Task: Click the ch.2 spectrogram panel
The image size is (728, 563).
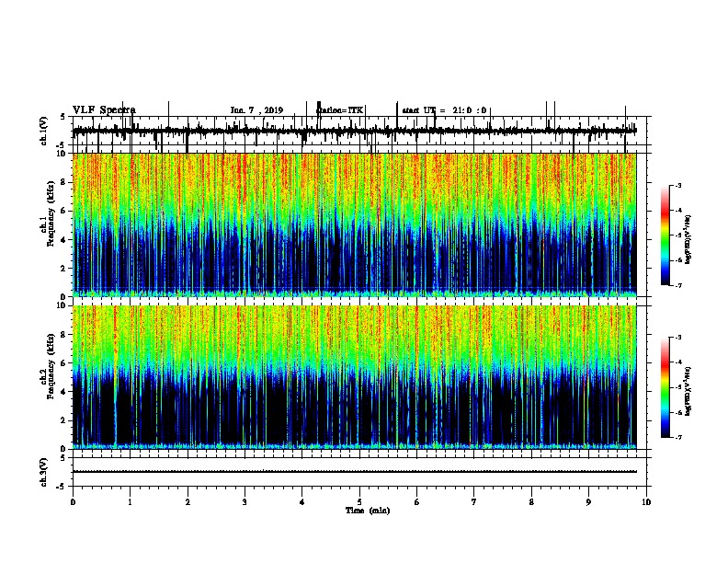Action: (355, 377)
